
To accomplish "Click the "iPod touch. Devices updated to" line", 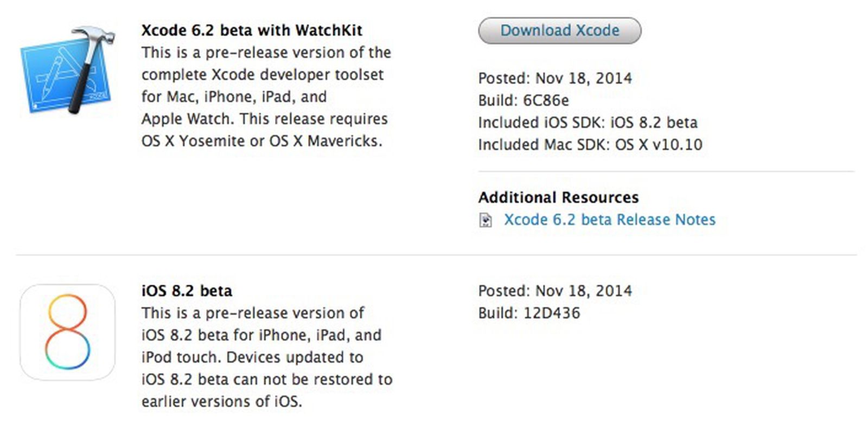I will click(252, 358).
